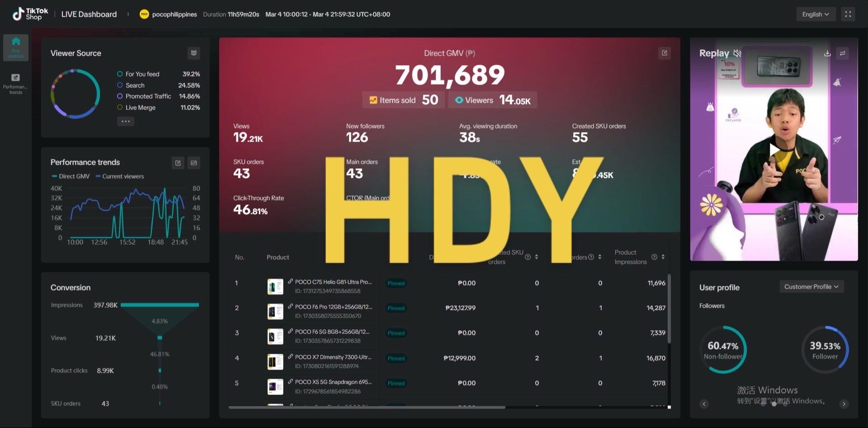Click Pinned badge on POCO X5 row
This screenshot has height=428, width=868.
coord(396,383)
